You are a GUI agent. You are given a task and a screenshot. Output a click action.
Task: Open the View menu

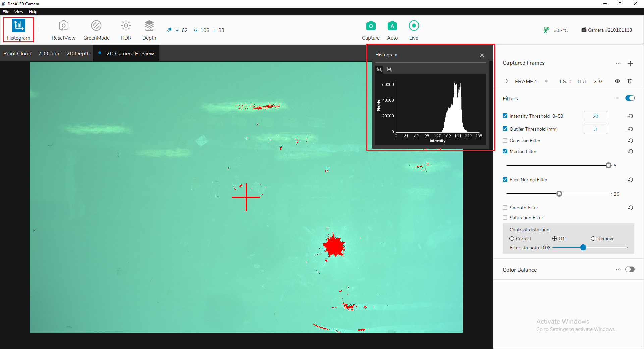[x=19, y=12]
